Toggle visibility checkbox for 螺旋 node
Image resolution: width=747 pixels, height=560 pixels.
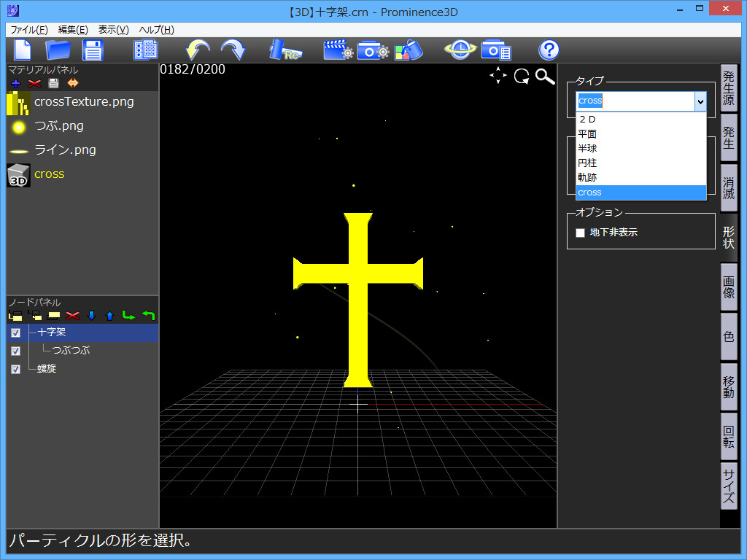(16, 369)
